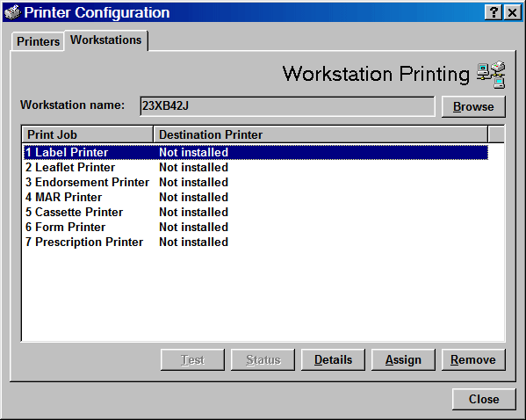This screenshot has height=420, width=526.
Task: Click the Print Job column header
Action: tap(88, 134)
